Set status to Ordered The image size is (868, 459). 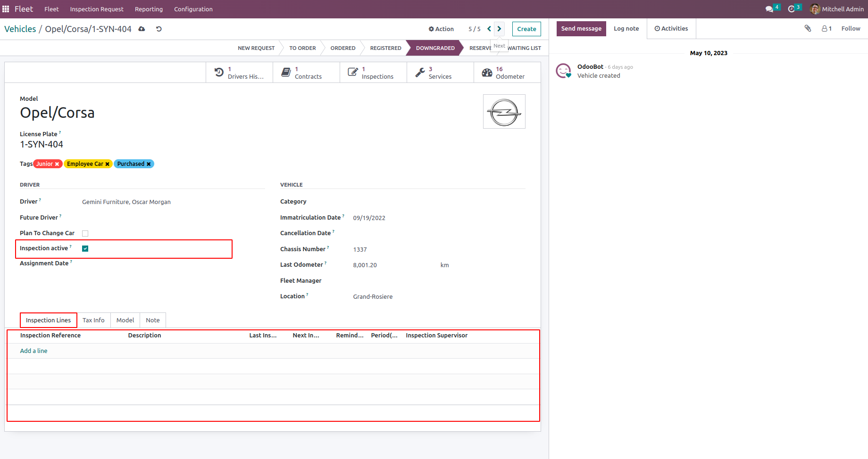click(343, 48)
